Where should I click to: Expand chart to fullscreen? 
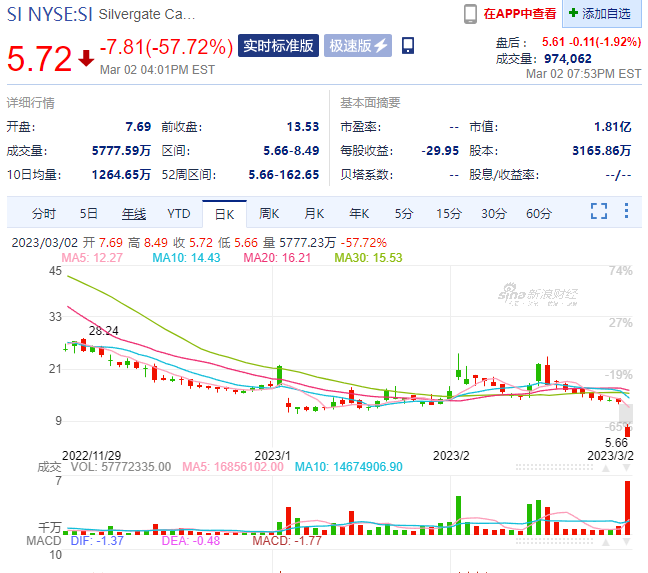pyautogui.click(x=599, y=211)
